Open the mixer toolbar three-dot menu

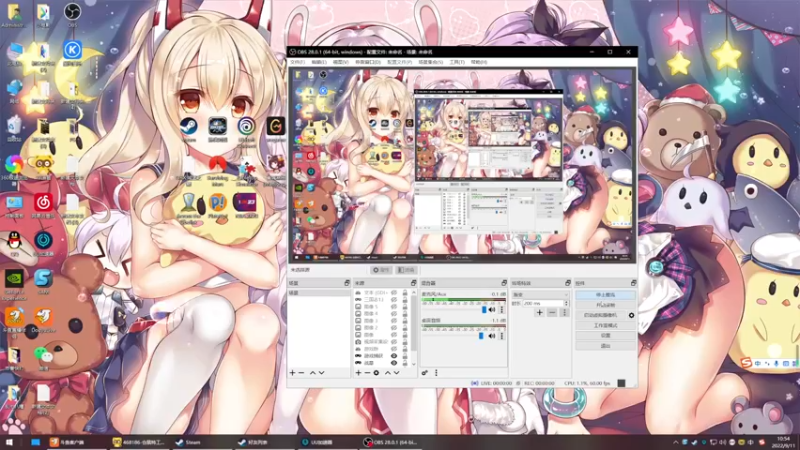point(436,373)
